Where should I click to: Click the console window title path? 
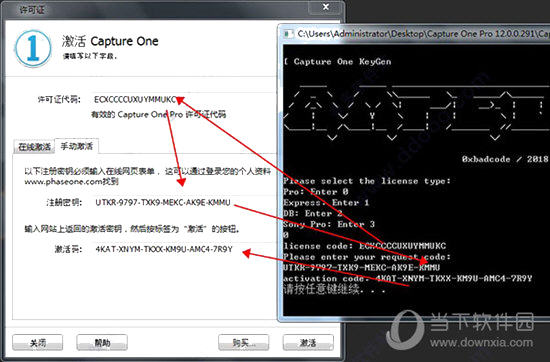coord(423,34)
